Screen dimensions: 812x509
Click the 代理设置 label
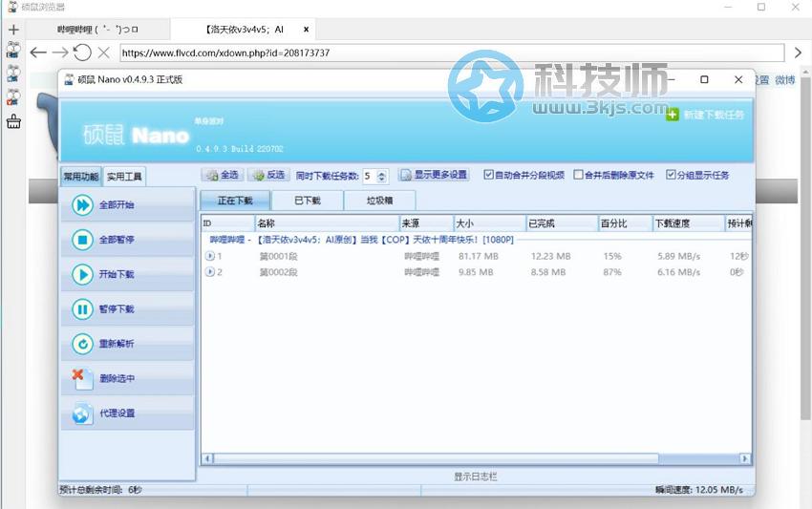(x=118, y=414)
